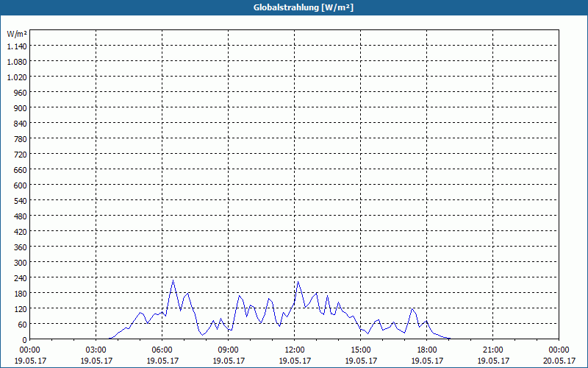
Task: Click the 360 y-axis label
Action: coord(21,247)
